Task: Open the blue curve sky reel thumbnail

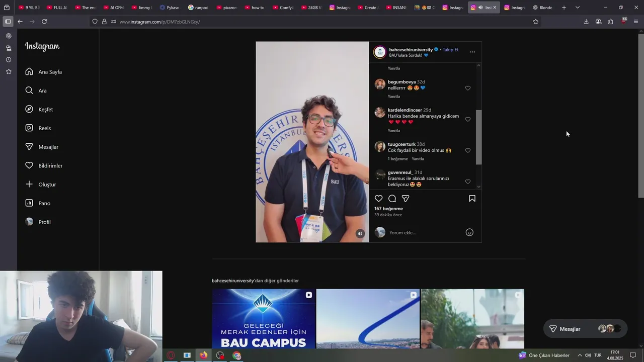Action: pyautogui.click(x=368, y=319)
